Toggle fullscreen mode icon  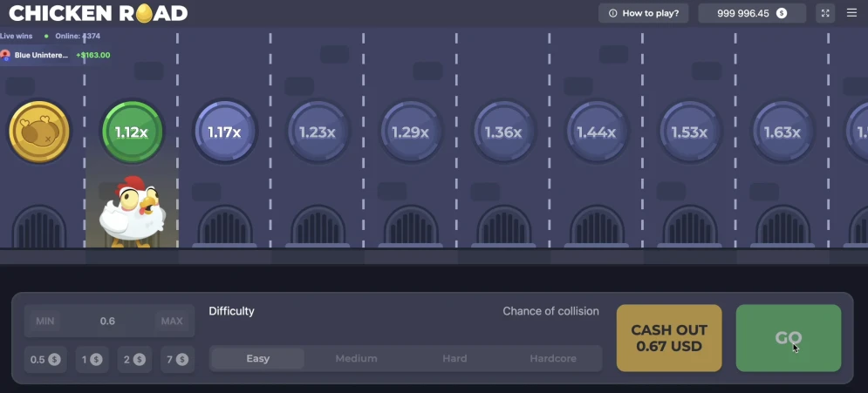tap(825, 13)
